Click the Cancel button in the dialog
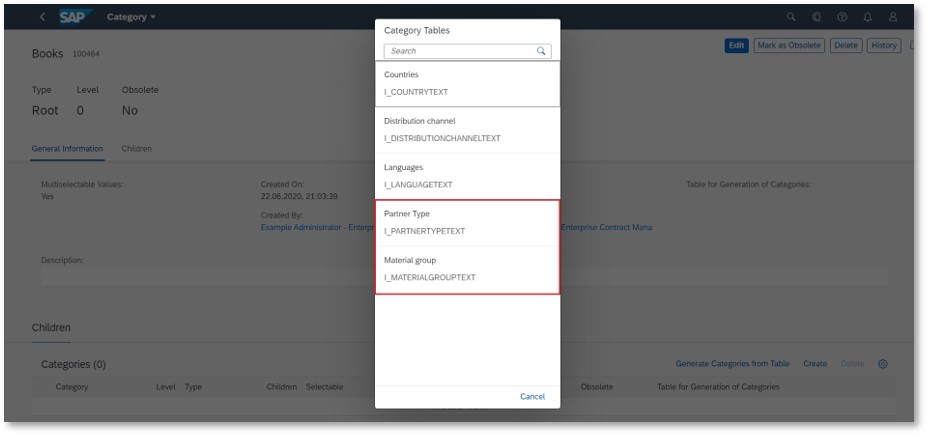The image size is (927, 435). tap(533, 397)
